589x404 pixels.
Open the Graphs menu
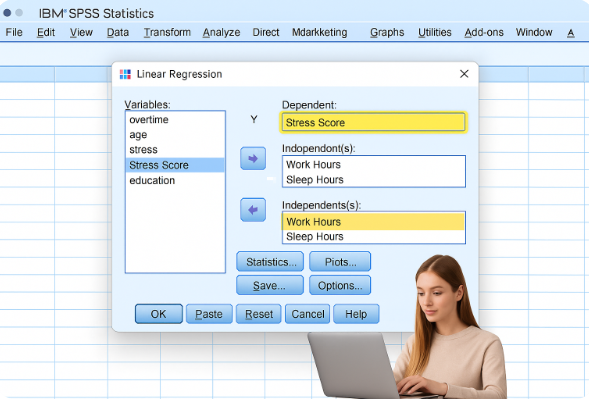coord(387,32)
